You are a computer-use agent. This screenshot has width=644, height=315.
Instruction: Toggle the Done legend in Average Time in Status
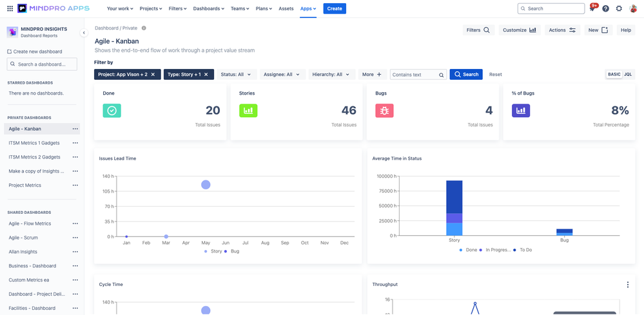tap(468, 249)
